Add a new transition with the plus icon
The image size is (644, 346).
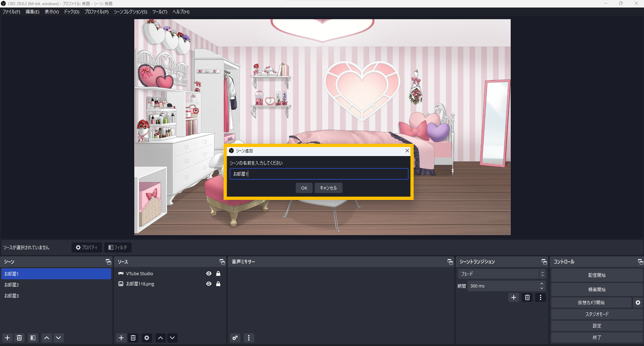513,297
